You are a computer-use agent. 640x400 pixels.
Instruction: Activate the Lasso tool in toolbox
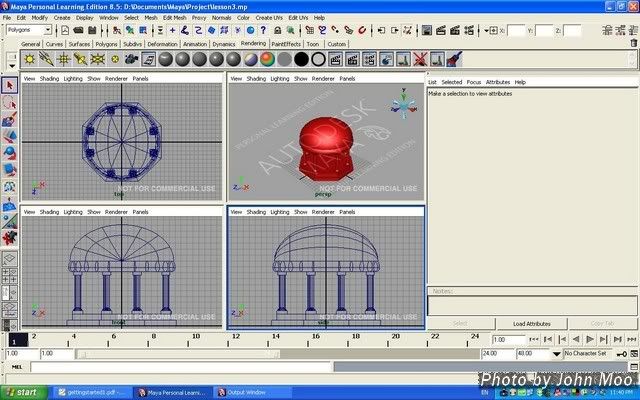(10, 102)
